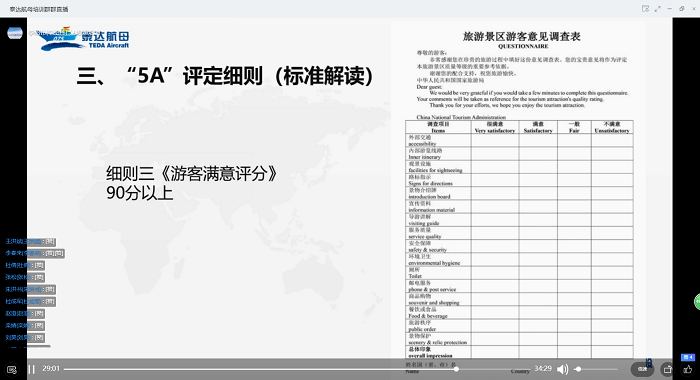The width and height of the screenshot is (700, 380).
Task: Enter fullscreen via expand arrows icon
Action: coord(658,8)
